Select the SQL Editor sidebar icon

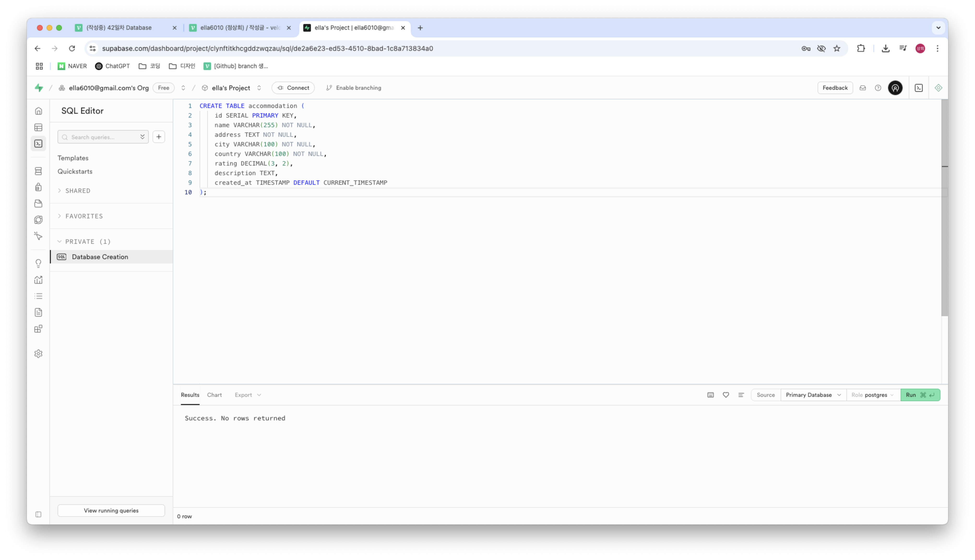(x=38, y=143)
